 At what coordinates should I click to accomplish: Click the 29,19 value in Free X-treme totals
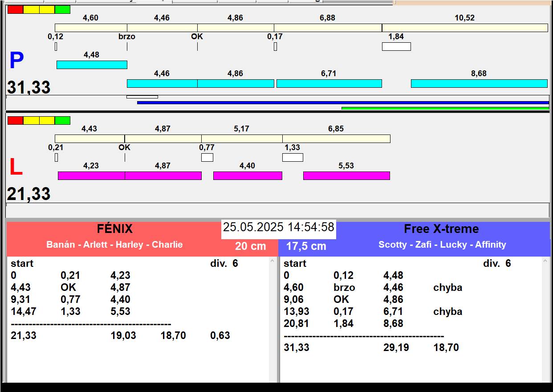tap(396, 347)
